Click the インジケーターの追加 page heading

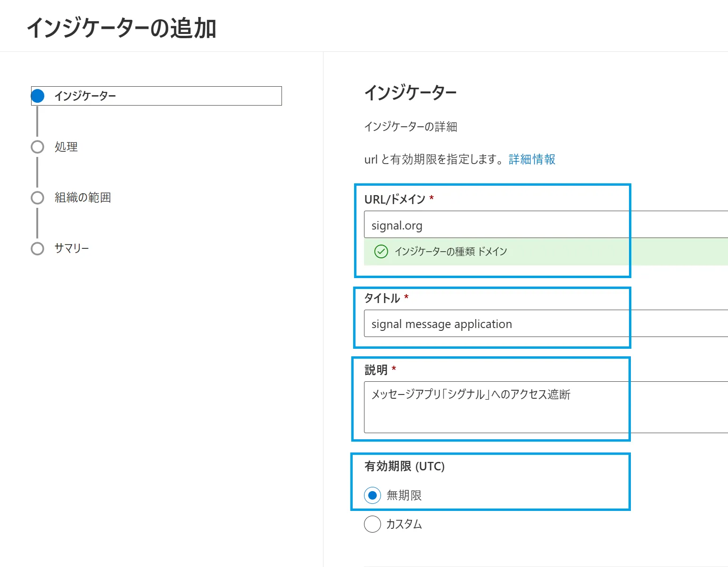coord(122,28)
